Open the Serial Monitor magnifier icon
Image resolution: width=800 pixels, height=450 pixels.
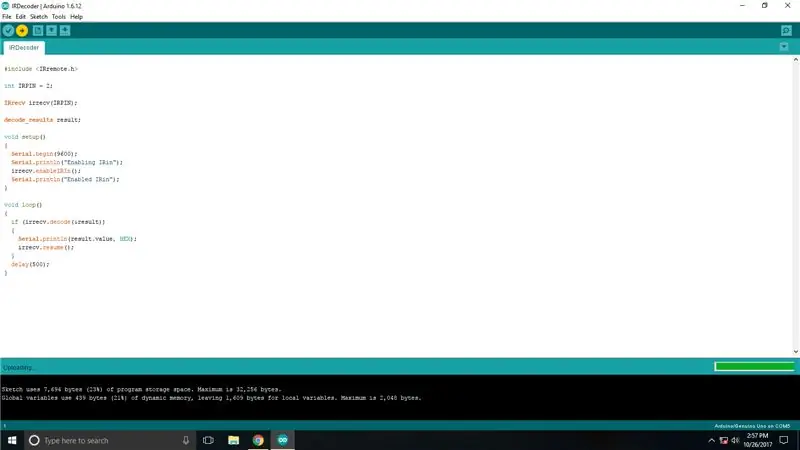coord(786,31)
